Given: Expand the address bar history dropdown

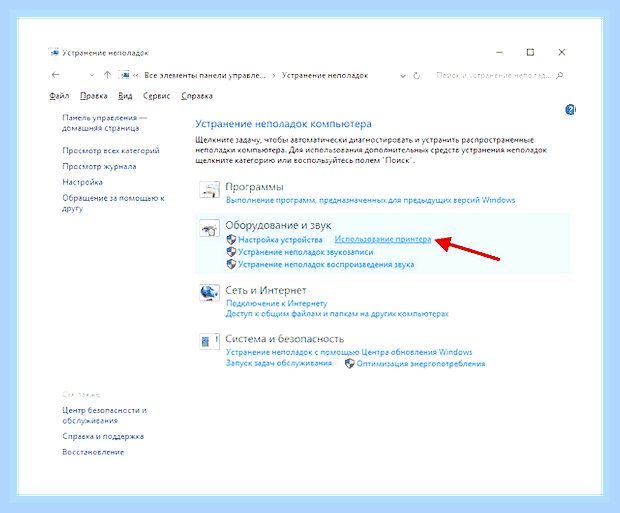Looking at the screenshot, I should coord(403,76).
